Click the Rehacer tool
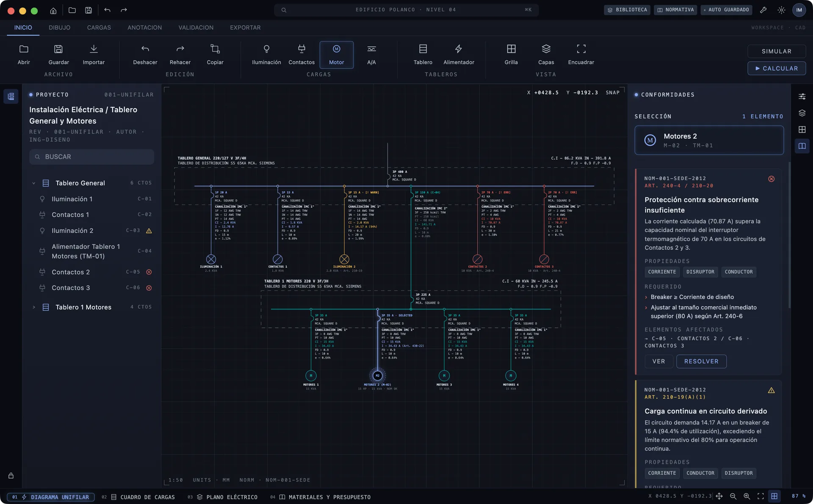The width and height of the screenshot is (813, 504). (x=180, y=55)
